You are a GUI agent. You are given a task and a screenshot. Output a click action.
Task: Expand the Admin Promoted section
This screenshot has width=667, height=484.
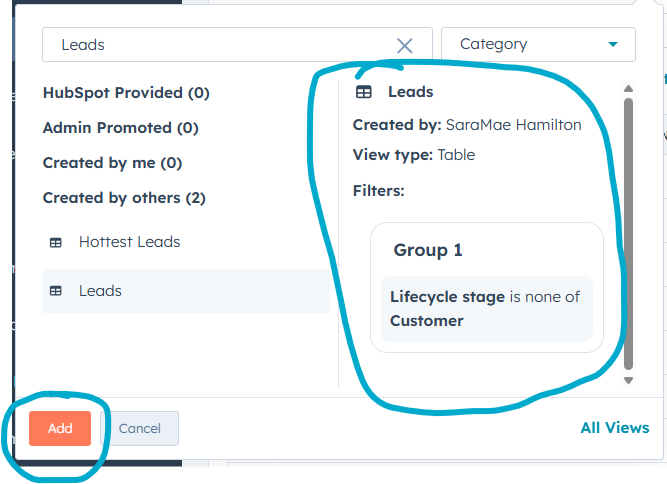coord(120,128)
